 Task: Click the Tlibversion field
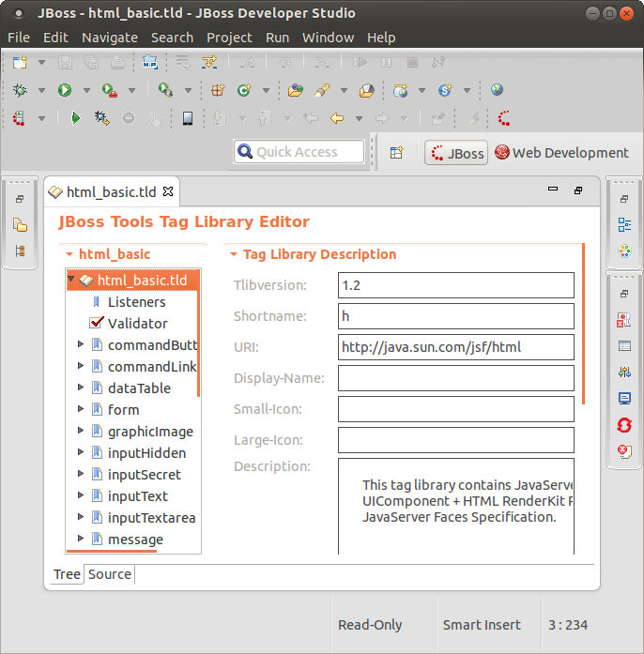(455, 285)
